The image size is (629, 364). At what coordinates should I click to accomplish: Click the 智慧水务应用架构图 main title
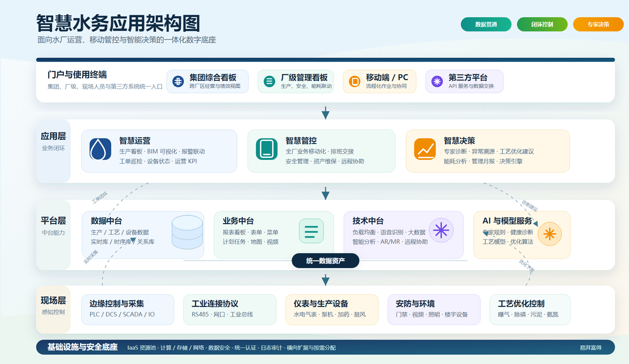(118, 23)
